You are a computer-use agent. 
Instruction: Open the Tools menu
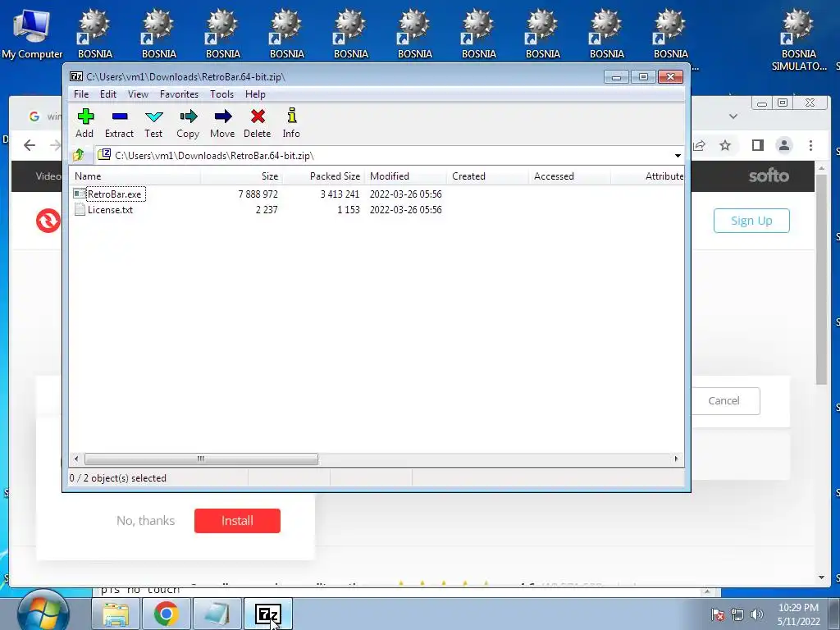coord(221,94)
